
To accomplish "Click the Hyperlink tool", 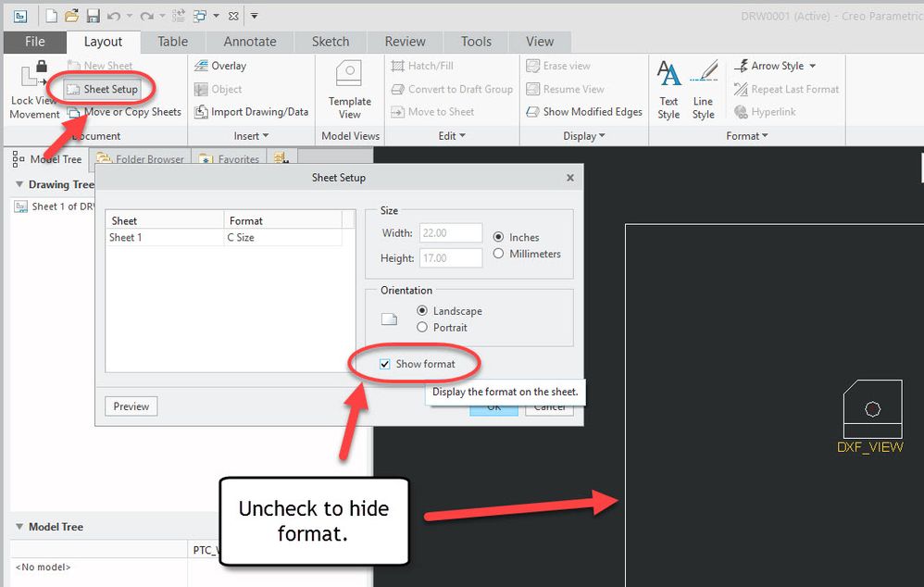I will pos(765,112).
